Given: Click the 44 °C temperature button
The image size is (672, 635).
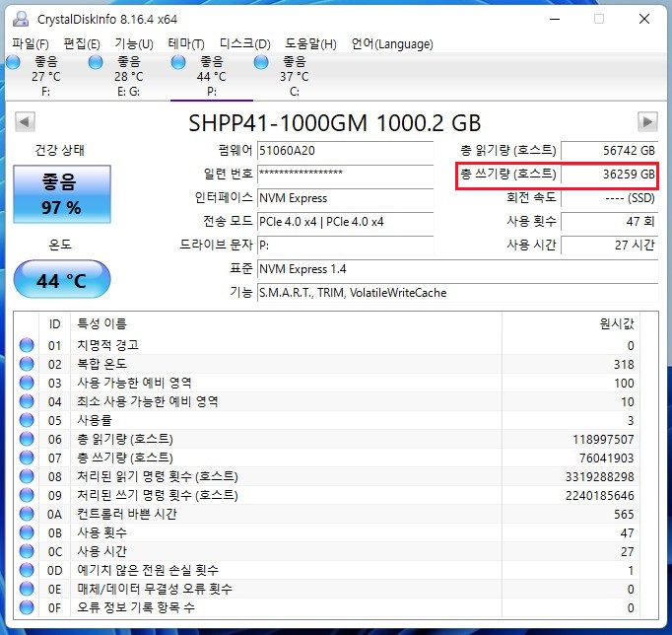Looking at the screenshot, I should (x=62, y=280).
